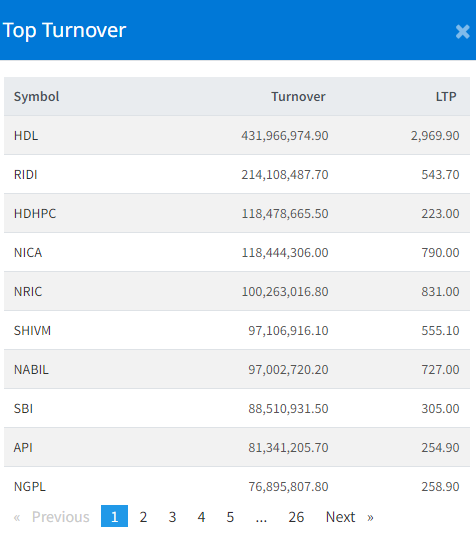
Task: Select current page 1 button
Action: pos(114,516)
